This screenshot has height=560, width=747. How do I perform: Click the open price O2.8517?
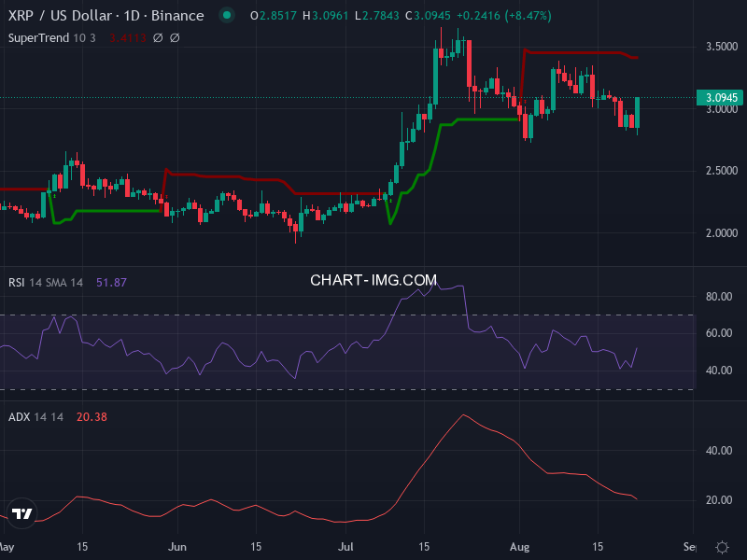pyautogui.click(x=274, y=16)
